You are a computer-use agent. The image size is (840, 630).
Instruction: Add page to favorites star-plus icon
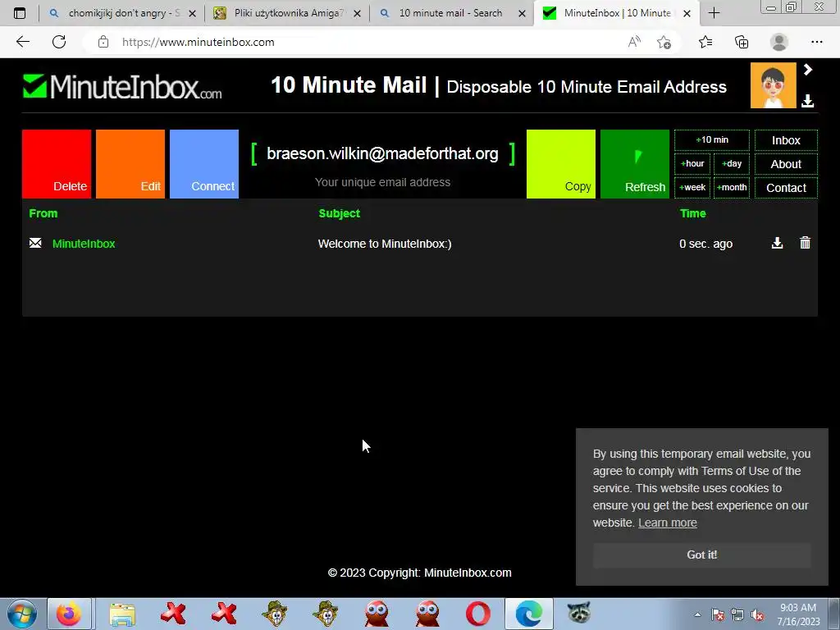[x=664, y=42]
